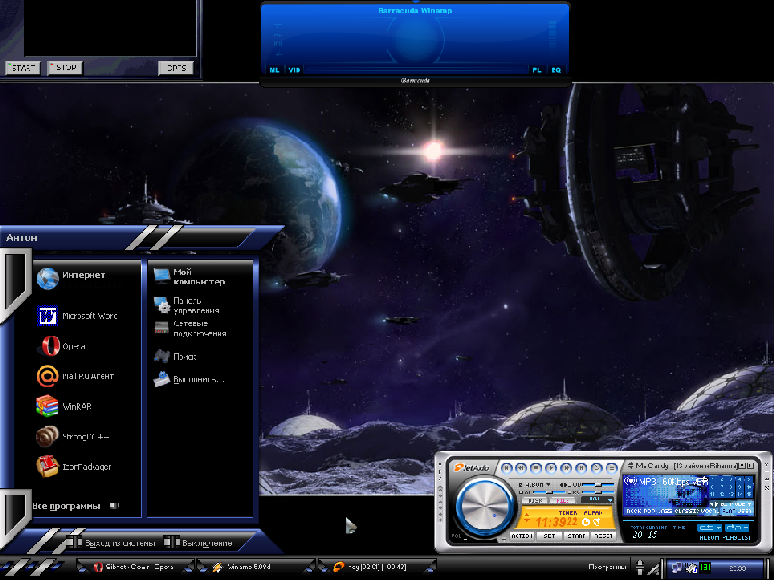The height and width of the screenshot is (580, 774).
Task: Toggle Winamp VID video window button
Action: coord(294,70)
